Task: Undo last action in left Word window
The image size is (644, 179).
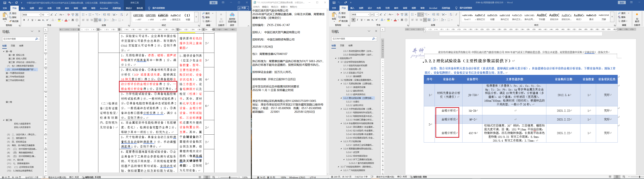Action: 10,3
